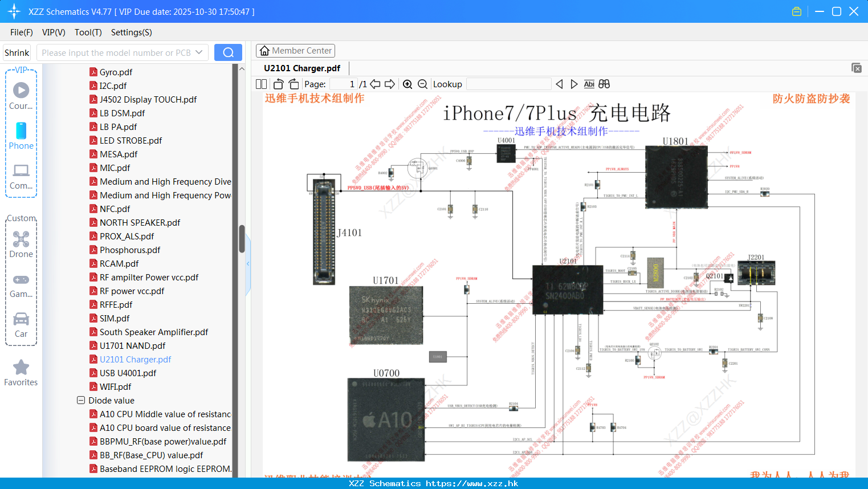Collapse the Diode value folder
This screenshot has height=489, width=868.
tap(81, 400)
